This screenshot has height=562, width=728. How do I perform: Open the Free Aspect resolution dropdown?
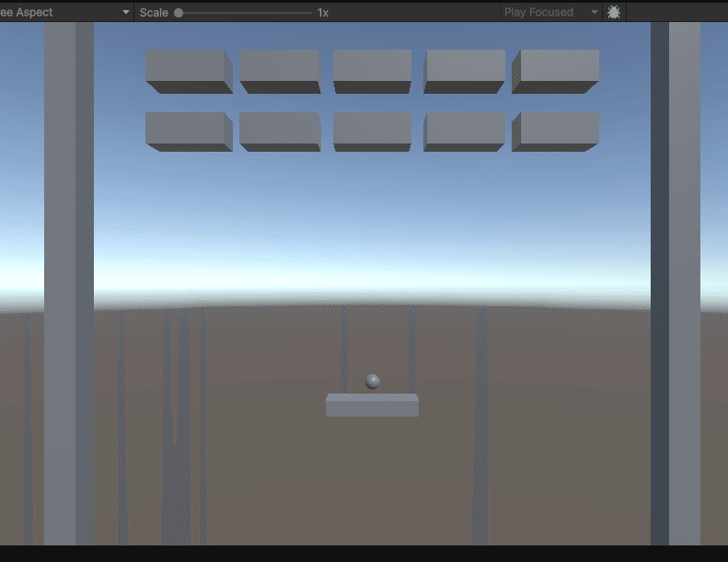(65, 13)
